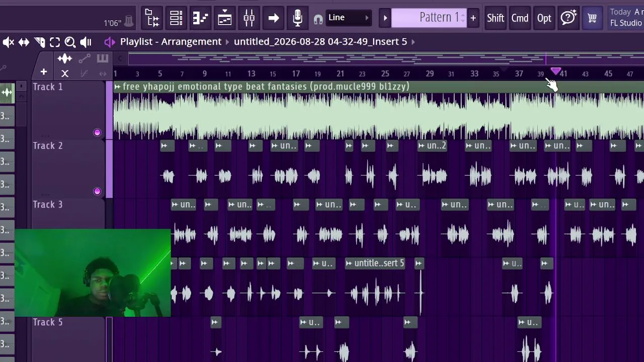Open the 'un..2' clip menu on Track 2
644x362 pixels.
[422, 146]
